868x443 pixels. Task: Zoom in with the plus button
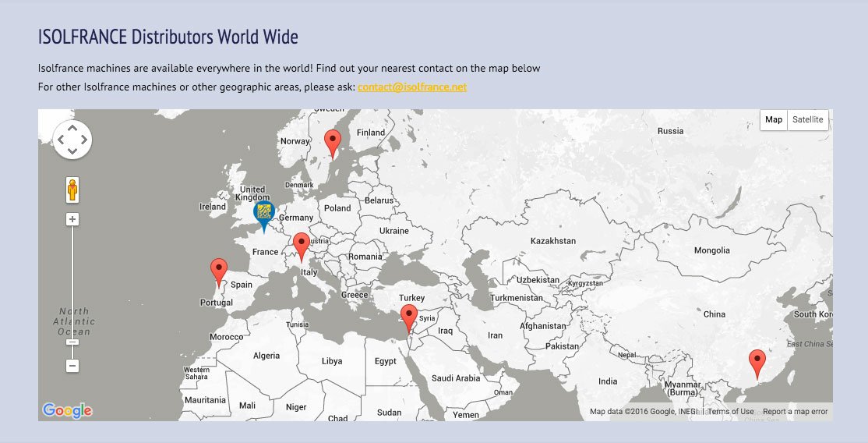pos(72,219)
